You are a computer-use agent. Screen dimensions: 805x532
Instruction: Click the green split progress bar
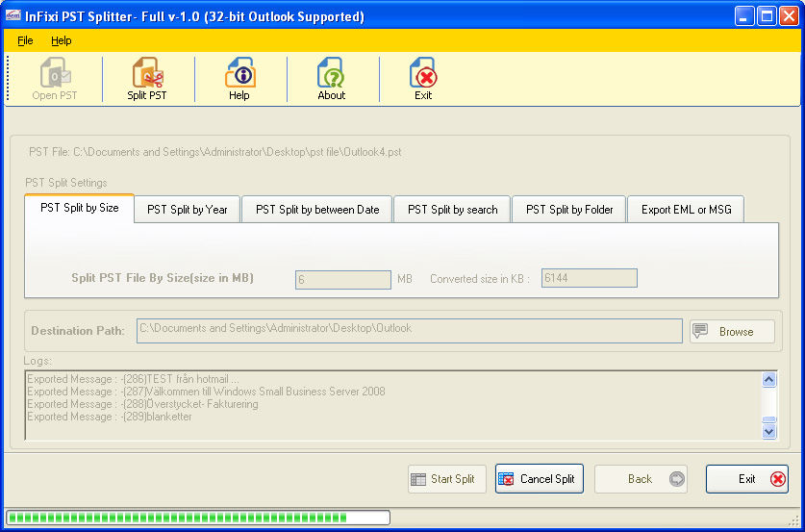coord(198,518)
